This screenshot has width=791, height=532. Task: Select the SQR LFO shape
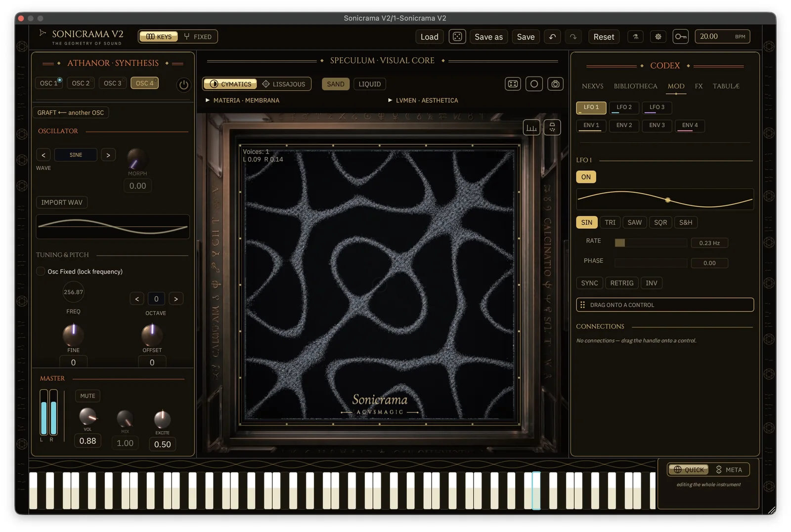[660, 222]
